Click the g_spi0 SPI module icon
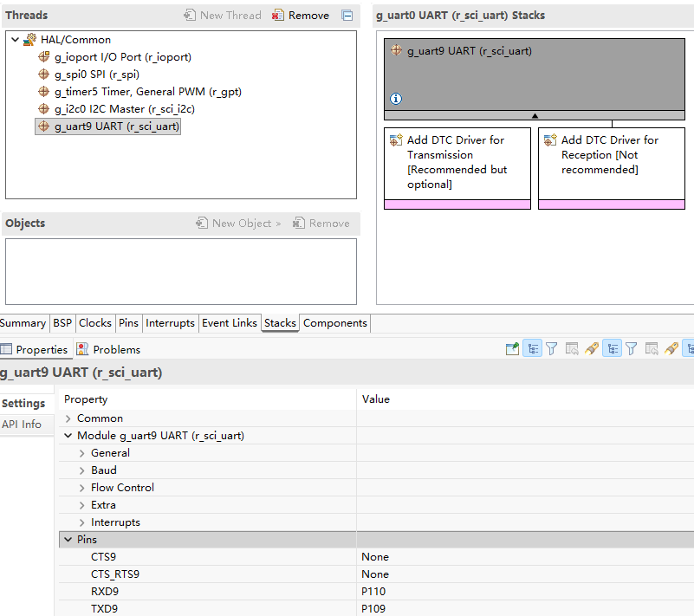This screenshot has width=694, height=616. click(x=43, y=75)
